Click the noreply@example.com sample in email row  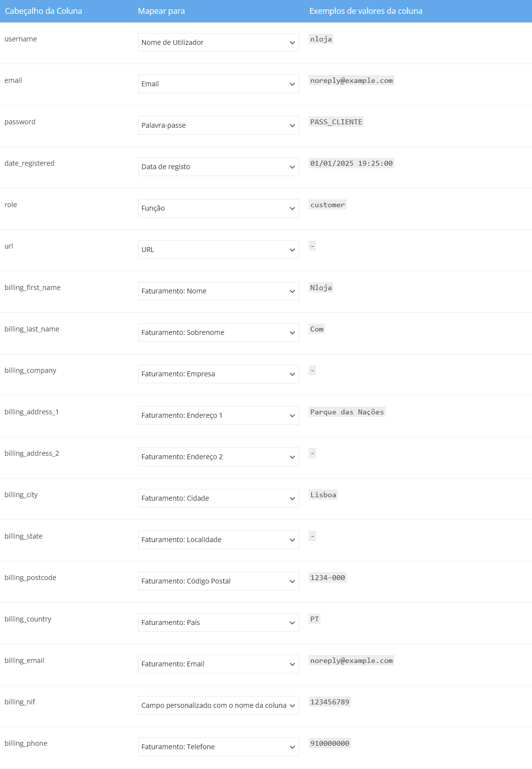pos(351,80)
